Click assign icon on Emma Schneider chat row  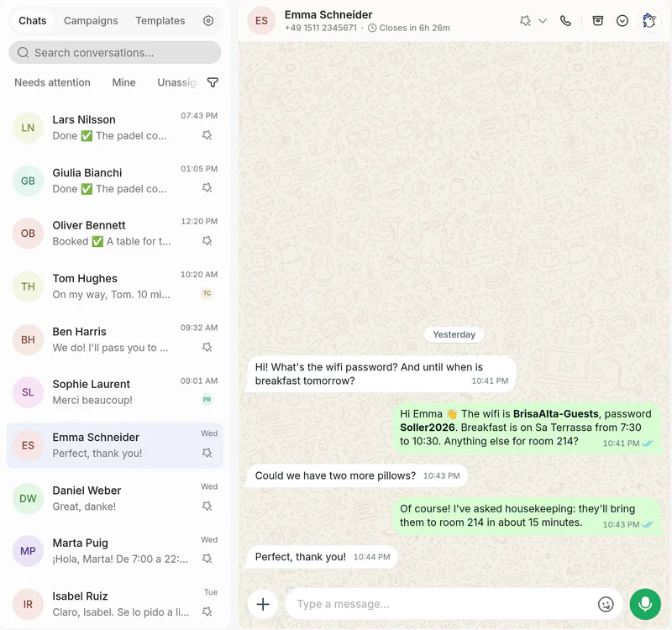207,453
